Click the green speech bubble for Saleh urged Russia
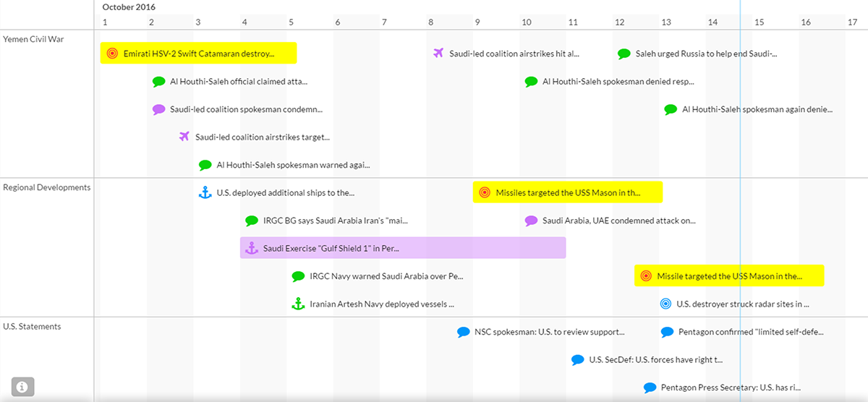The height and width of the screenshot is (402, 868). click(624, 54)
